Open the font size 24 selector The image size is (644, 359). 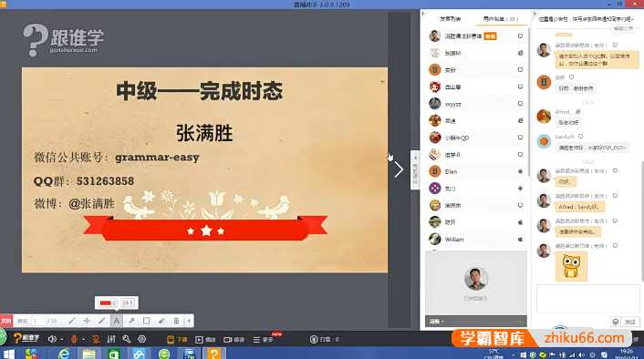128,303
